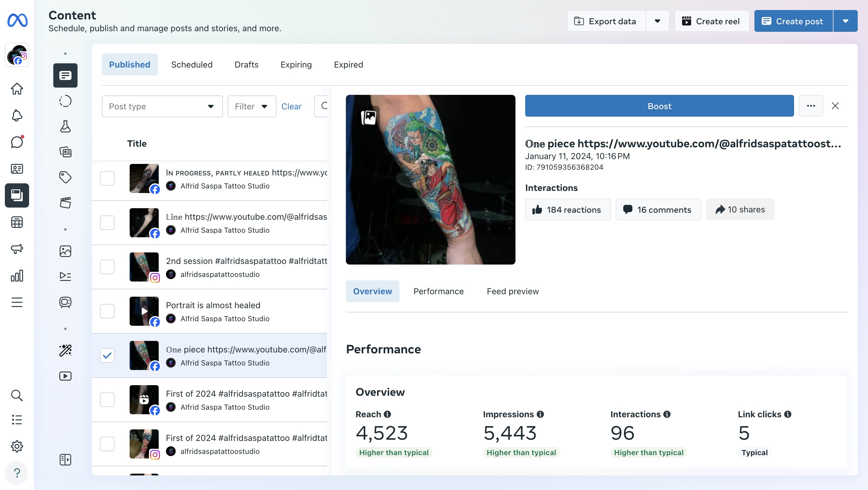Tick checkbox for First of 2024 Facebook reel
The image size is (868, 490).
[x=107, y=400]
